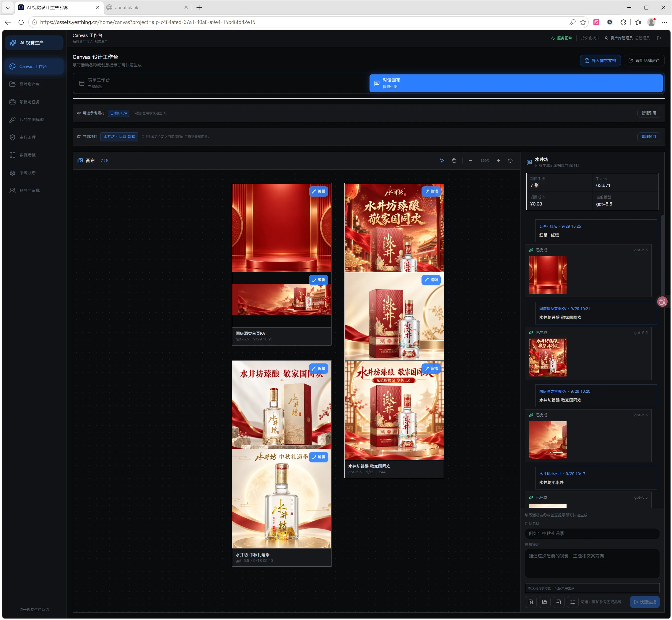Click 管理项目 button
Viewport: 672px width, 620px height.
648,137
